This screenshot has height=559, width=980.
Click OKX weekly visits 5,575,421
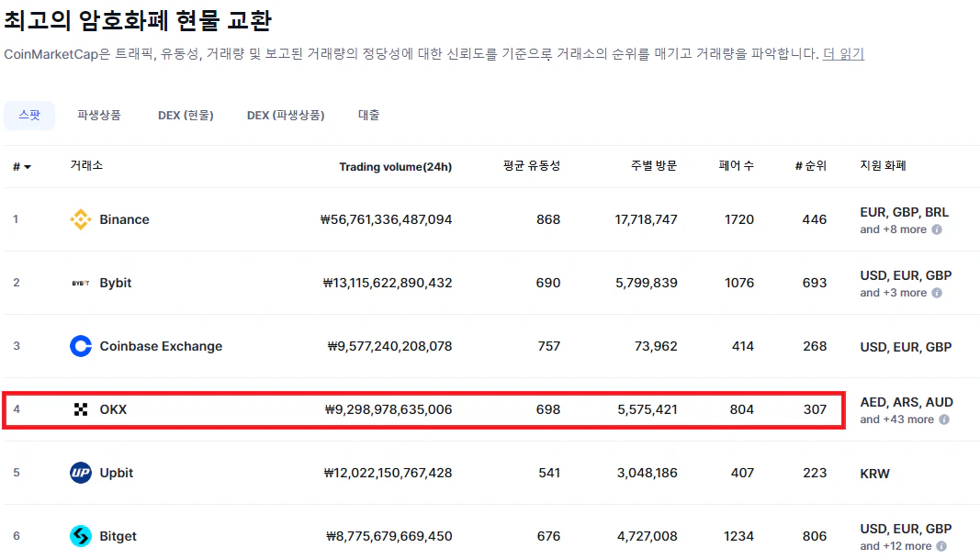tap(648, 409)
